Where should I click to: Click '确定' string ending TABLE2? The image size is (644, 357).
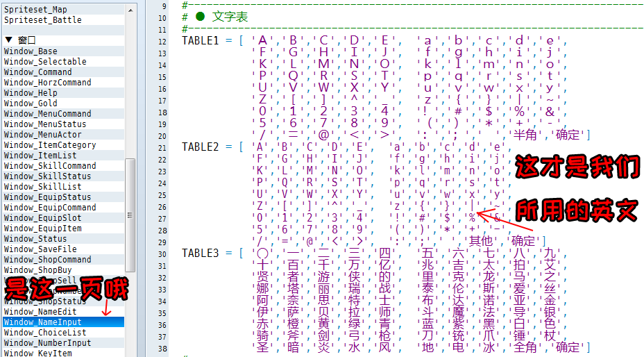[x=523, y=240]
